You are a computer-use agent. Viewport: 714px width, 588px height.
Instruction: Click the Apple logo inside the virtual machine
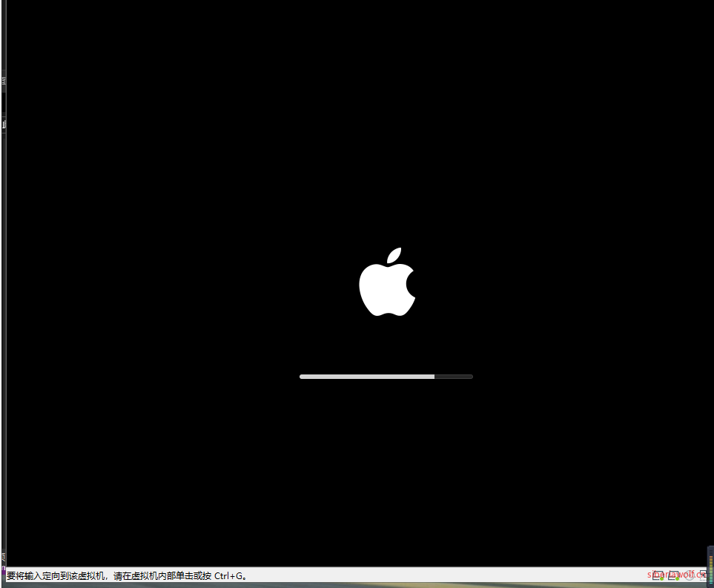pos(387,282)
